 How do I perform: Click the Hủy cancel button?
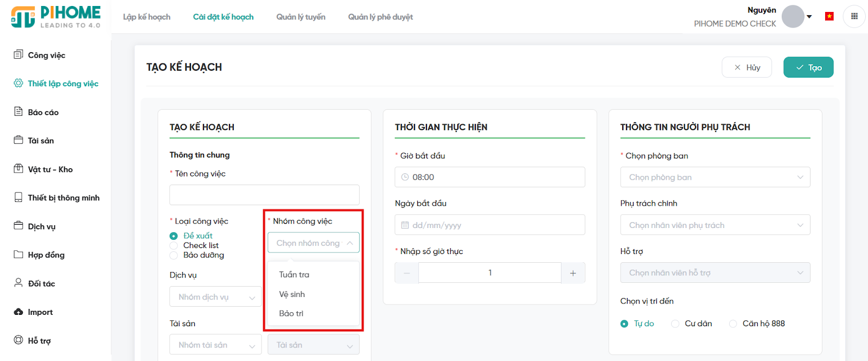coord(746,67)
